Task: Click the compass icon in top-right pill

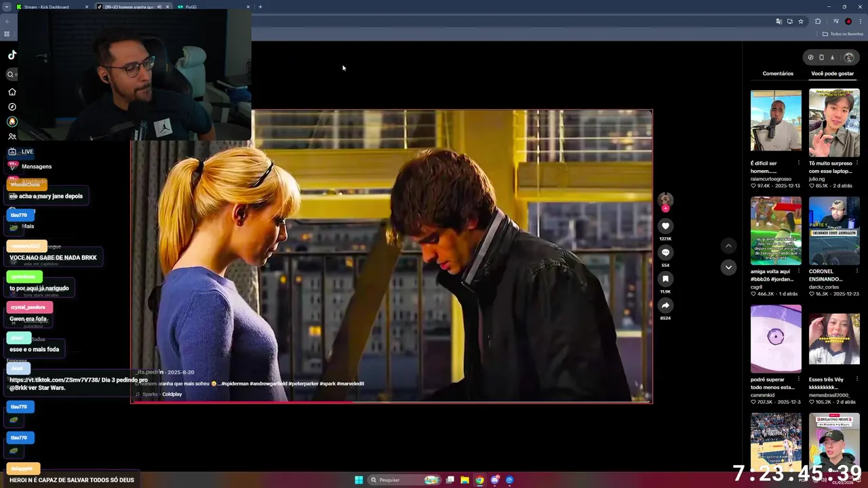Action: click(810, 58)
